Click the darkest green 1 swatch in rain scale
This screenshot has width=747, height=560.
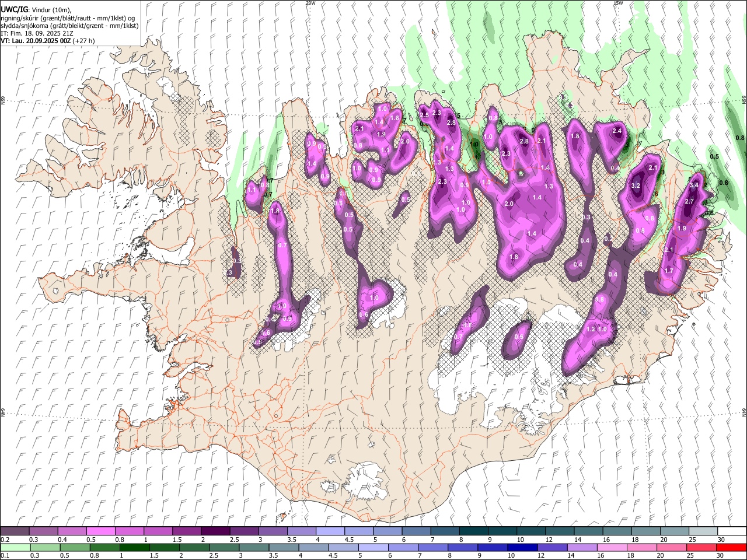pos(135,547)
